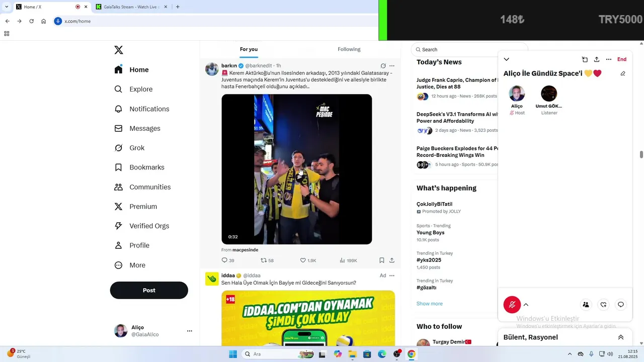Expand microphone options with the up chevron

pos(526,305)
